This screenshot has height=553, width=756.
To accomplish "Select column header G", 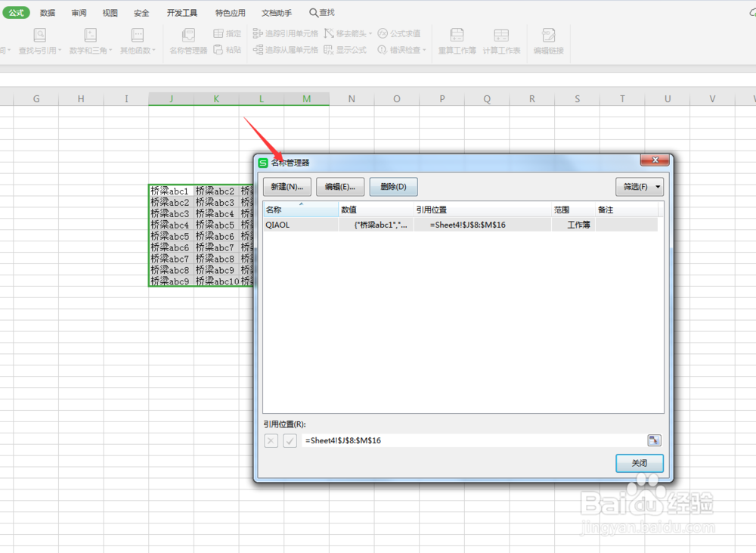I will (x=36, y=99).
